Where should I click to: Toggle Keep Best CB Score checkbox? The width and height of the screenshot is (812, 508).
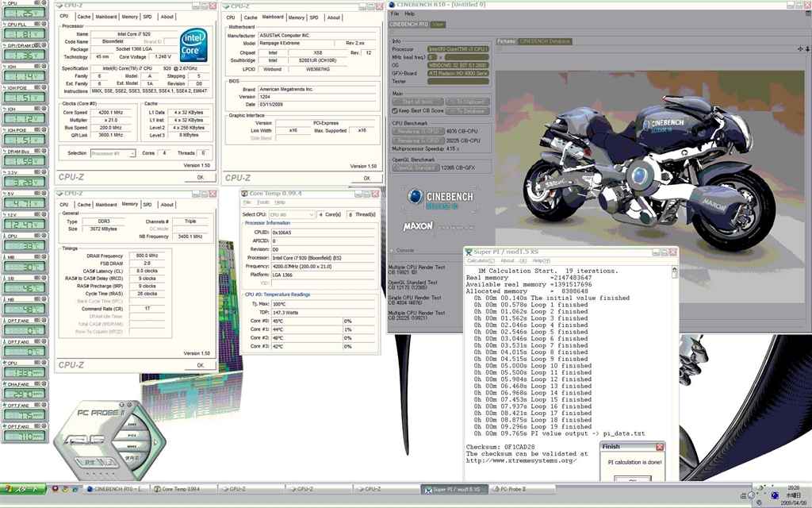click(x=394, y=111)
